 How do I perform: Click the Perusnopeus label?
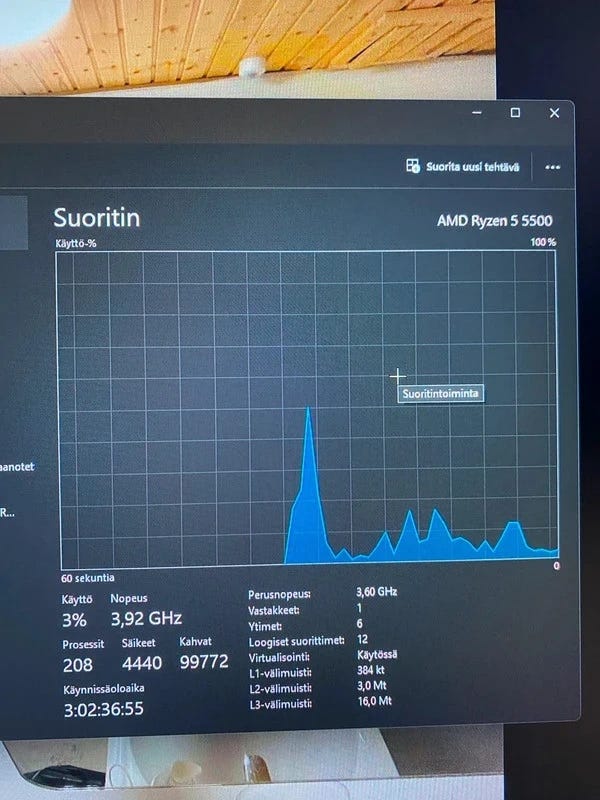pyautogui.click(x=279, y=594)
